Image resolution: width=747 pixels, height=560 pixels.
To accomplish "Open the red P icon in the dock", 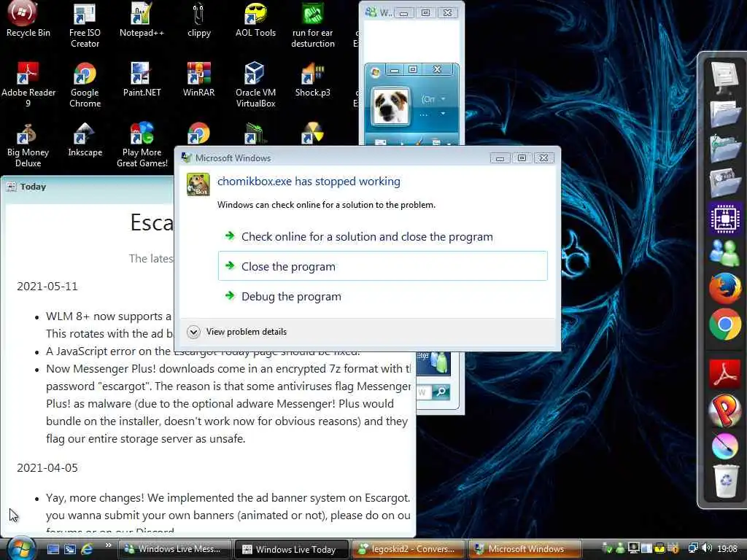I will pos(724,411).
